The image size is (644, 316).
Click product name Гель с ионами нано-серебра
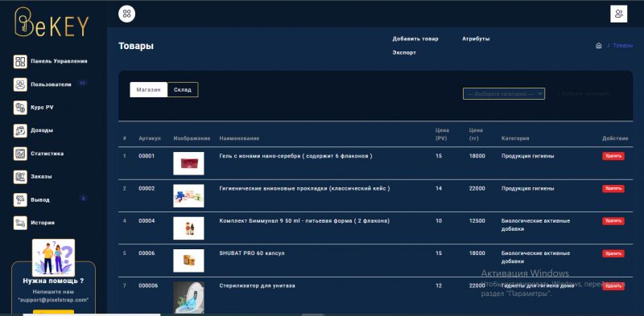(x=295, y=156)
